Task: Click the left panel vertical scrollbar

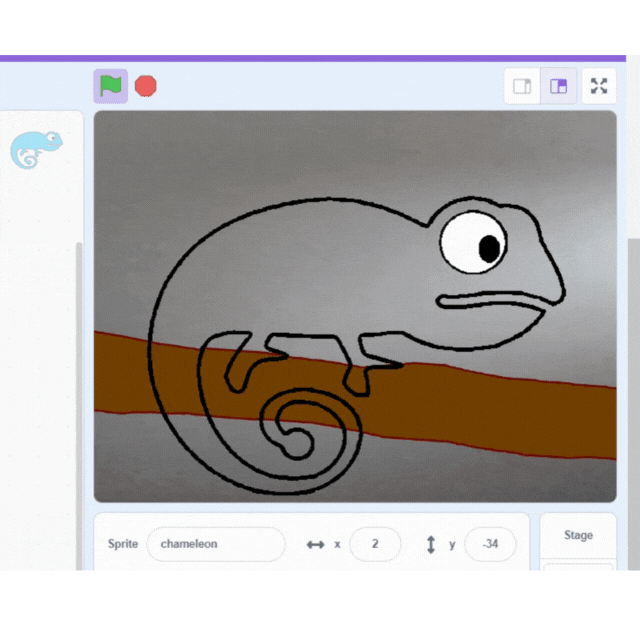Action: 80,400
